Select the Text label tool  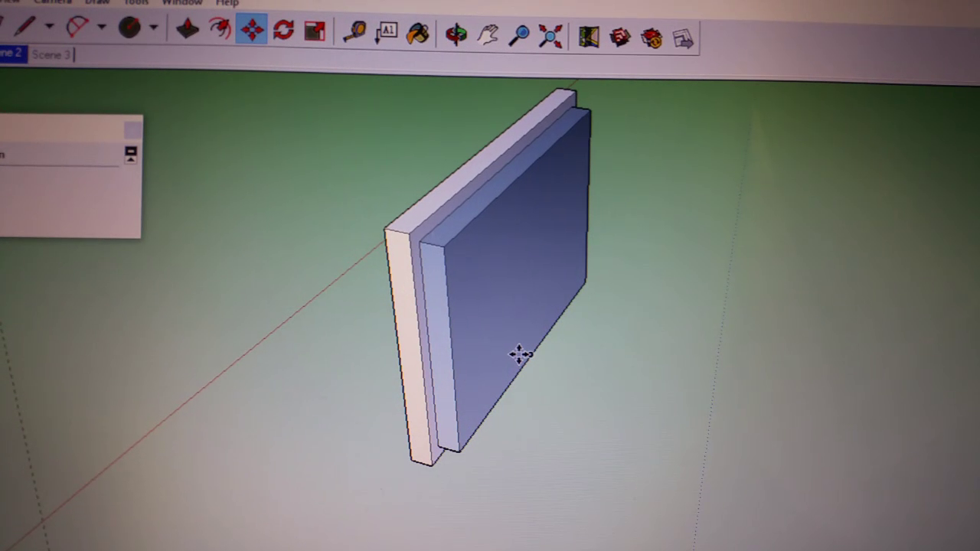click(387, 32)
